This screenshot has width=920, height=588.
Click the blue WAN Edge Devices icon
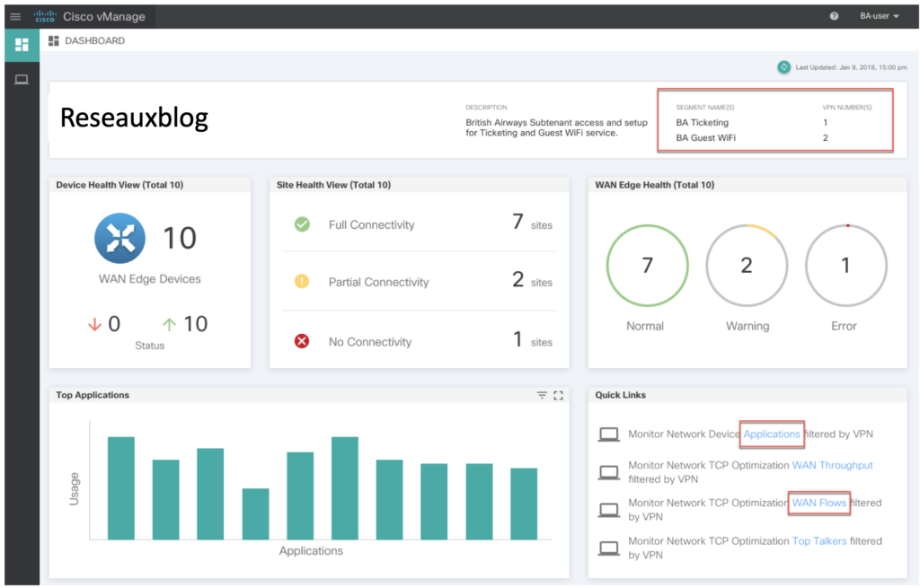pyautogui.click(x=119, y=238)
